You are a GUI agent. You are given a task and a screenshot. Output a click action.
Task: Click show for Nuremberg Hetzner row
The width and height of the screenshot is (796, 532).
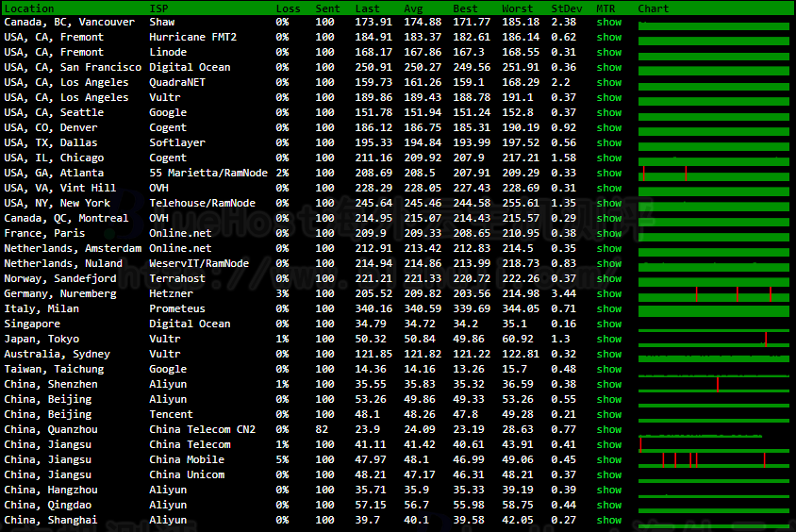coord(608,294)
